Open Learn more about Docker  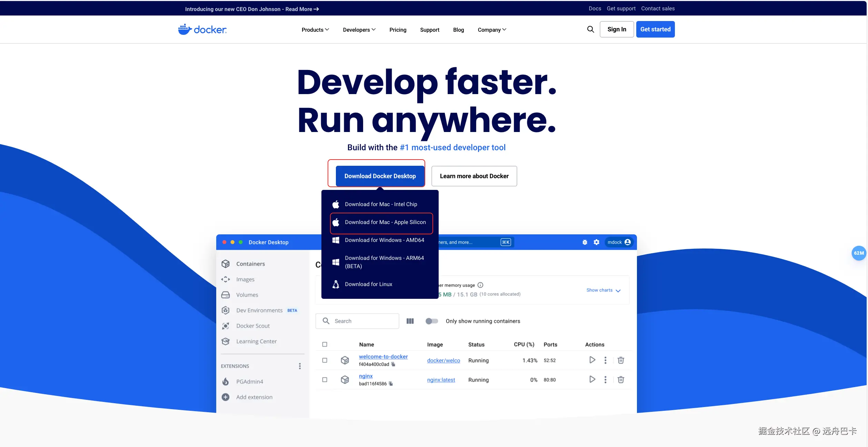point(474,176)
